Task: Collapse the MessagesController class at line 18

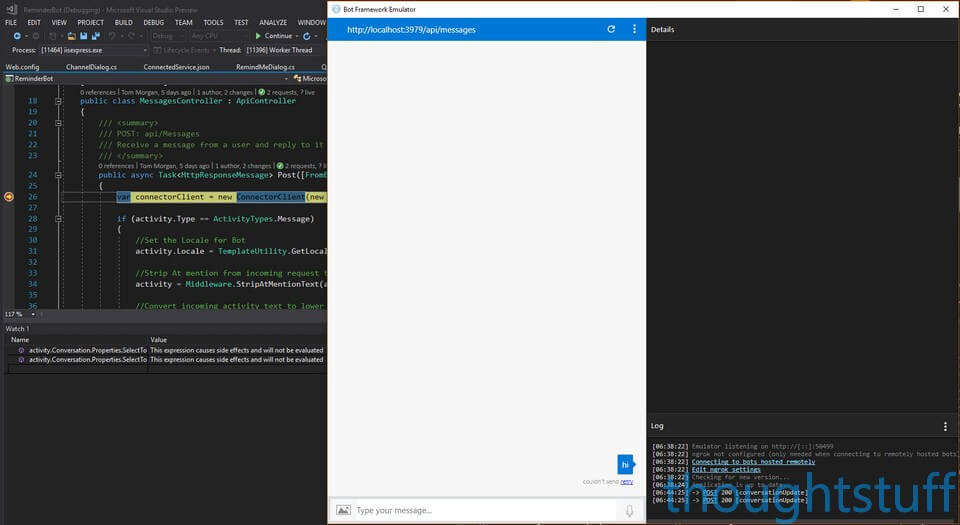Action: [x=58, y=101]
